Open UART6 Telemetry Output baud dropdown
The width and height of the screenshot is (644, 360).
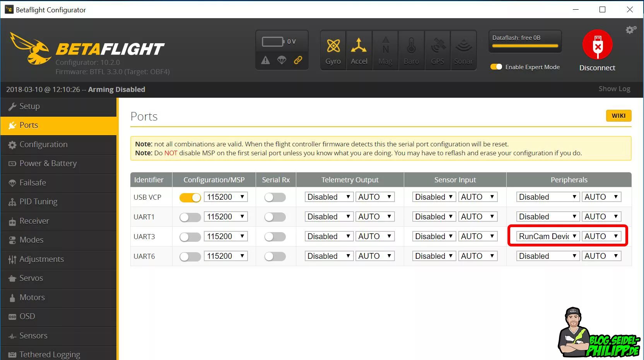375,256
